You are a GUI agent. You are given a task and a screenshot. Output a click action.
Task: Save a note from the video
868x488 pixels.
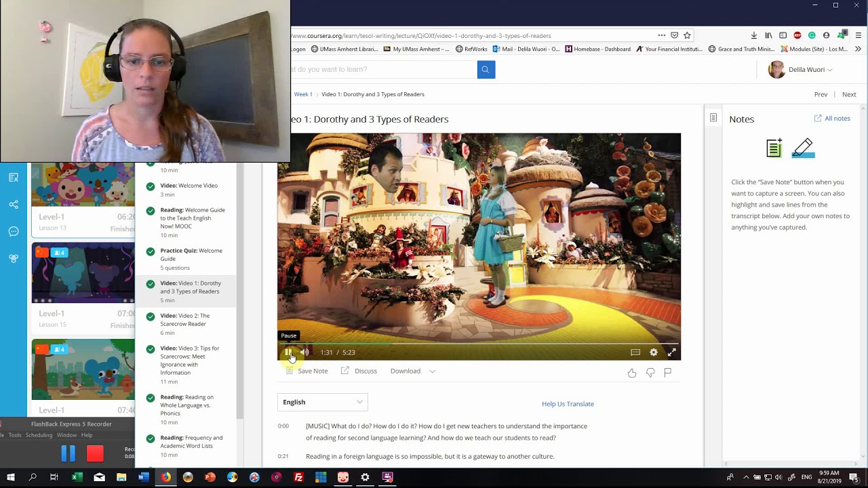click(307, 371)
